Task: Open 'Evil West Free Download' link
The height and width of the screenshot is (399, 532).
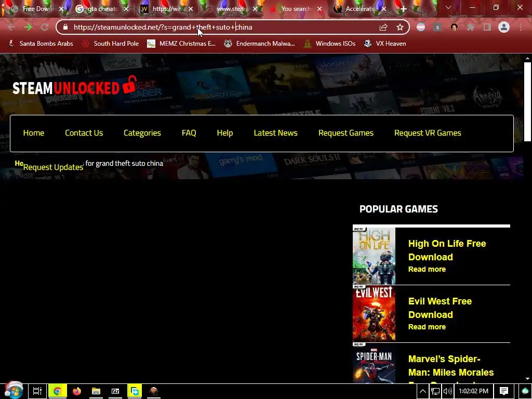Action: [440, 308]
